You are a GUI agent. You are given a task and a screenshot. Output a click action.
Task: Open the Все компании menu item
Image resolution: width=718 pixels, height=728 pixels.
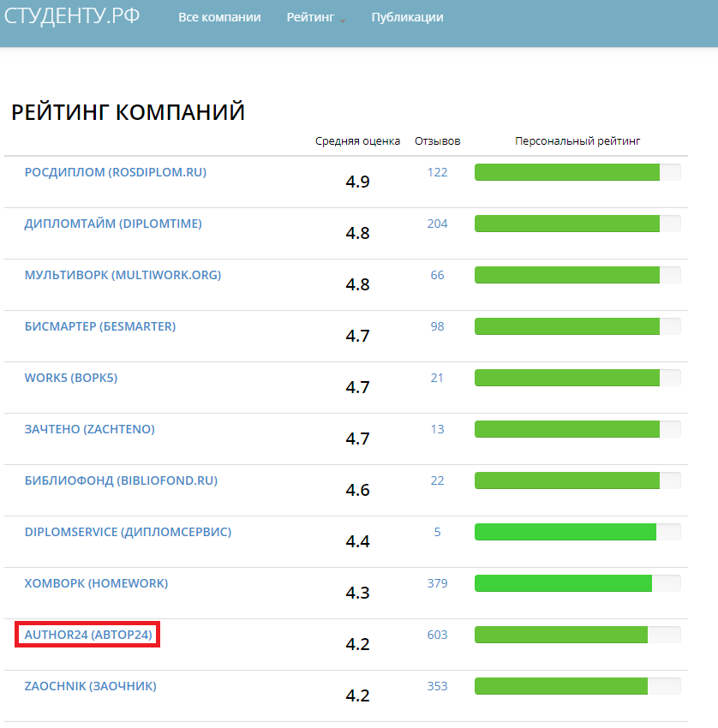pyautogui.click(x=219, y=17)
